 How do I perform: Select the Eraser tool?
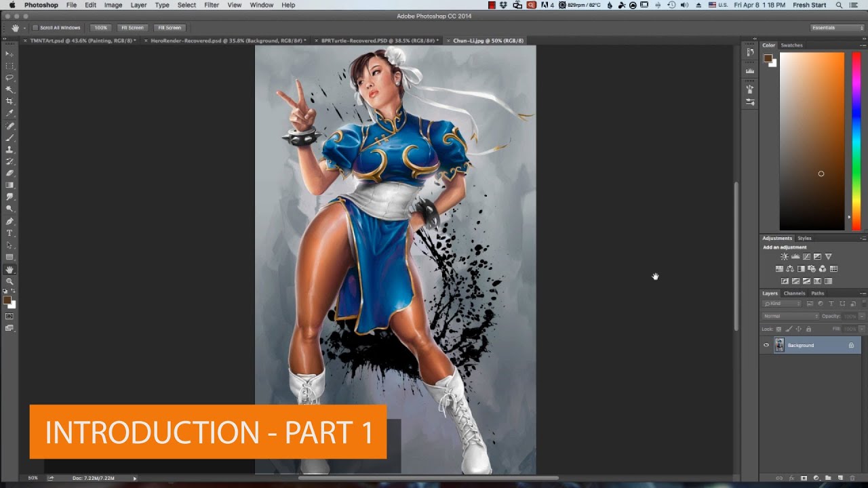[9, 173]
